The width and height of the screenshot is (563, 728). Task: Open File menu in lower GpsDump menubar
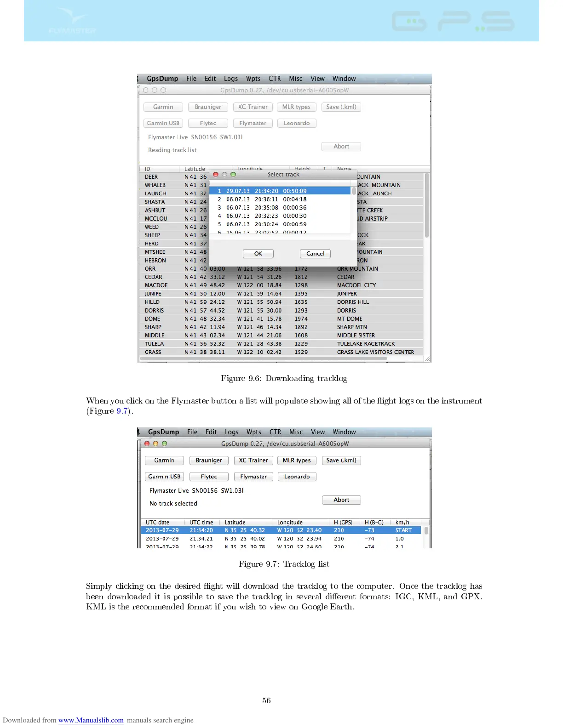pyautogui.click(x=192, y=432)
